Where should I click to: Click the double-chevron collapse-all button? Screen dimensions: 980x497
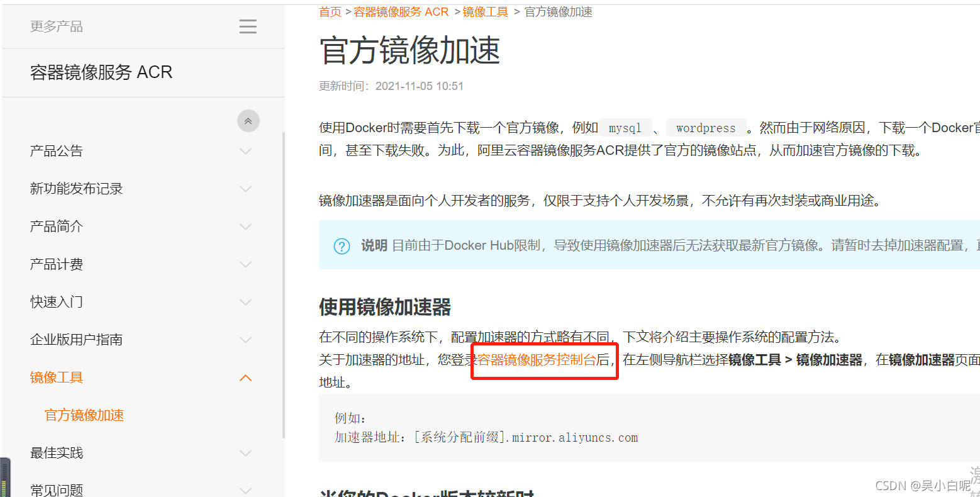[x=248, y=121]
